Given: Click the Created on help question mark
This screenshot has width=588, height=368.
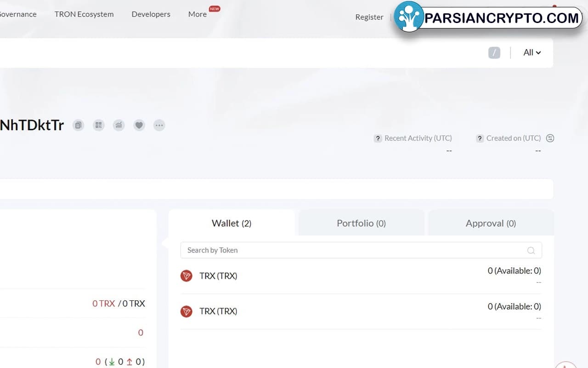Looking at the screenshot, I should coord(480,138).
